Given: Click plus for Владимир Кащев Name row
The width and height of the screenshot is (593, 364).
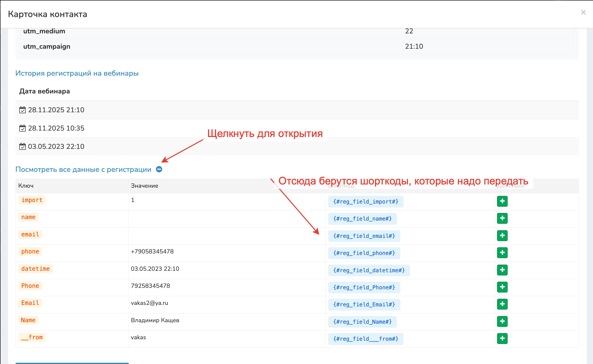Looking at the screenshot, I should tap(502, 321).
